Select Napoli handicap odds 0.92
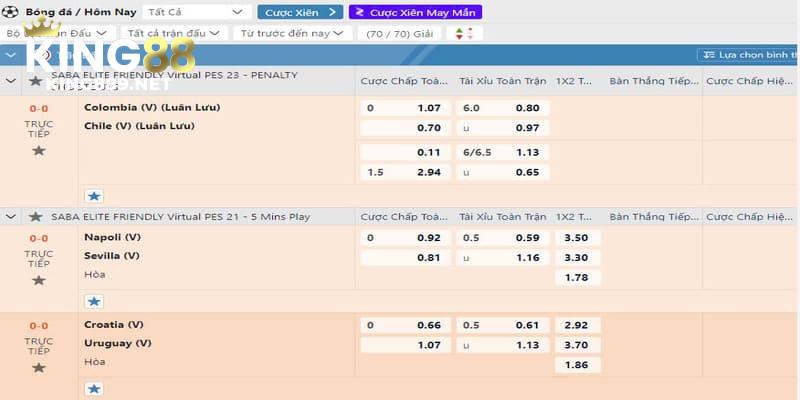Viewport: 800px width, 400px height. [x=406, y=238]
